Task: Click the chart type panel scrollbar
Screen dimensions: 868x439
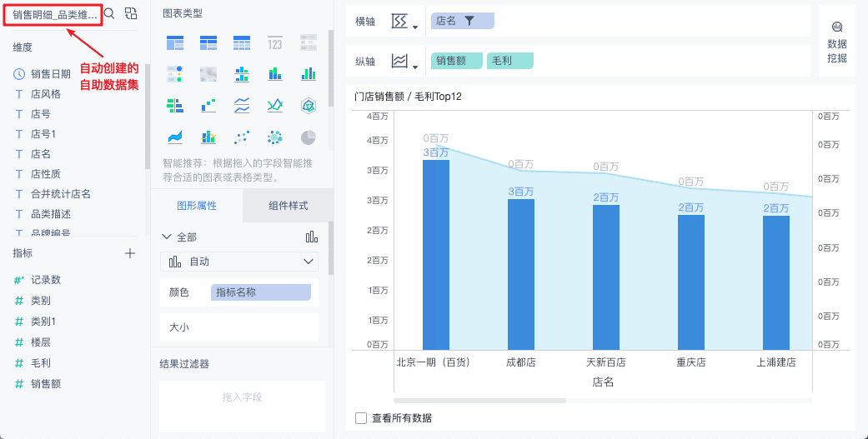Action: coord(331,68)
